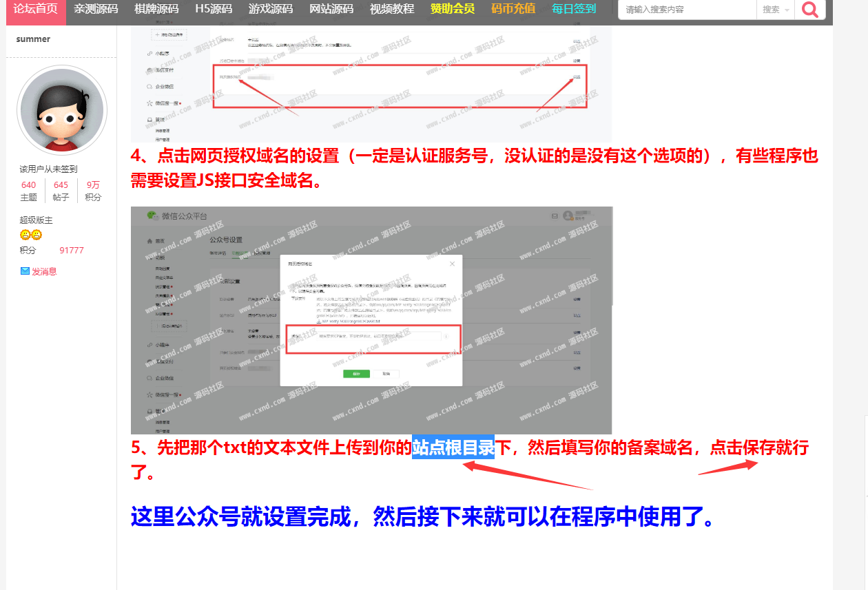Open the 棋牌源码 nav item

click(156, 10)
